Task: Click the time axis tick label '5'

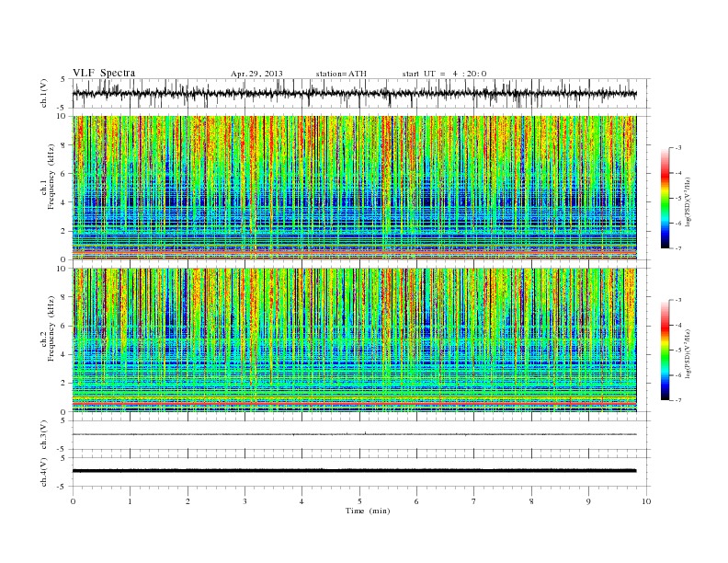Action: point(359,501)
